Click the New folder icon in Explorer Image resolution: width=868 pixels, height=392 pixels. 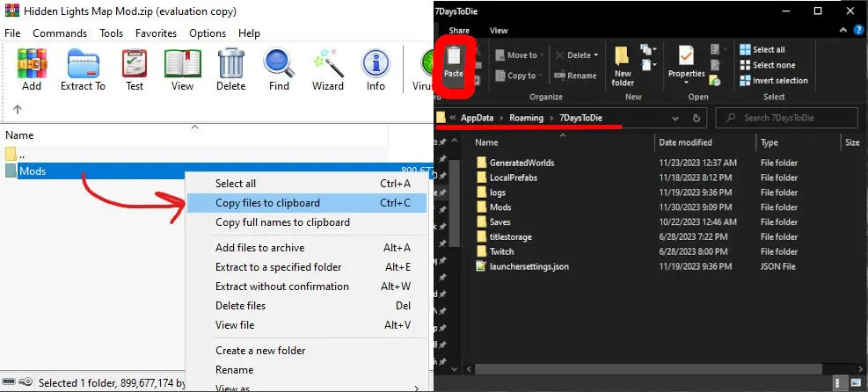623,56
